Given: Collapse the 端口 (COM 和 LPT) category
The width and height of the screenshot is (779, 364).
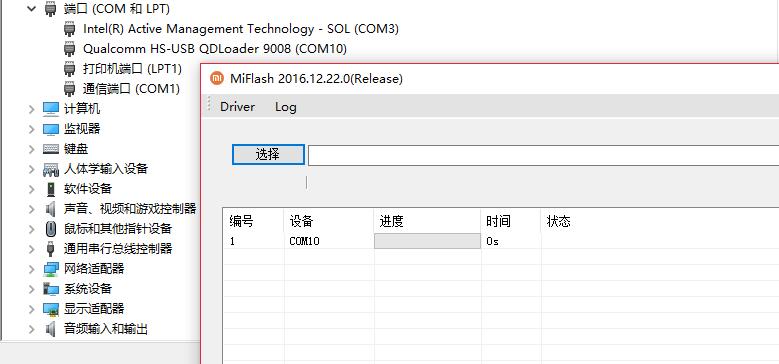Looking at the screenshot, I should coord(32,8).
